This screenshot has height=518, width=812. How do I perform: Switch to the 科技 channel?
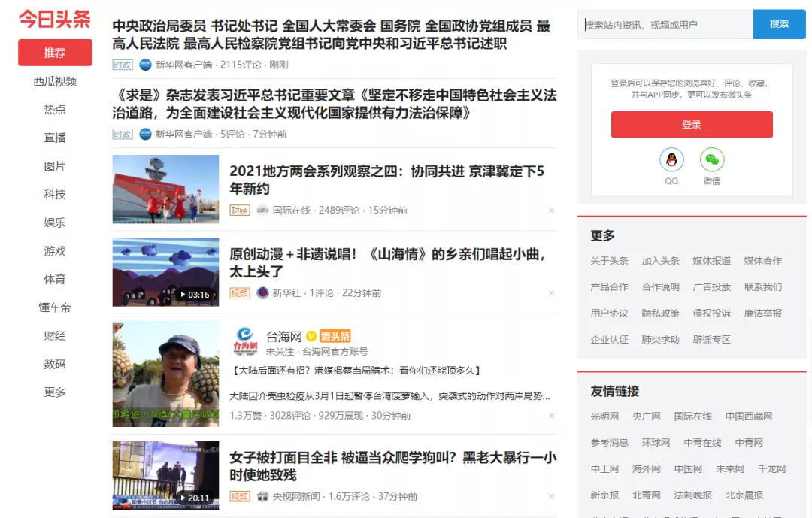[55, 194]
